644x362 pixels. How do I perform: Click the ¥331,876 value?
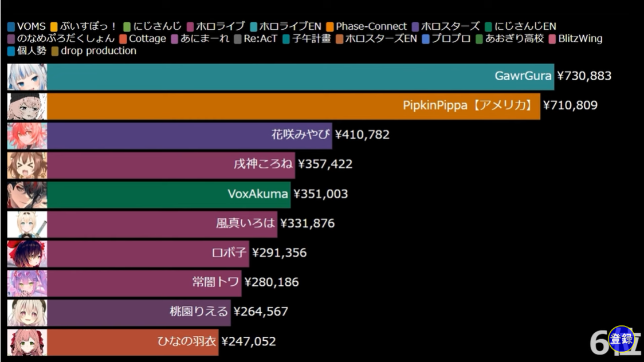pyautogui.click(x=308, y=223)
